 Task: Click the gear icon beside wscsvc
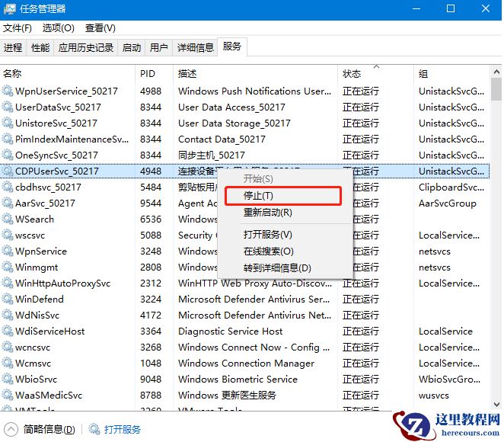[8, 235]
